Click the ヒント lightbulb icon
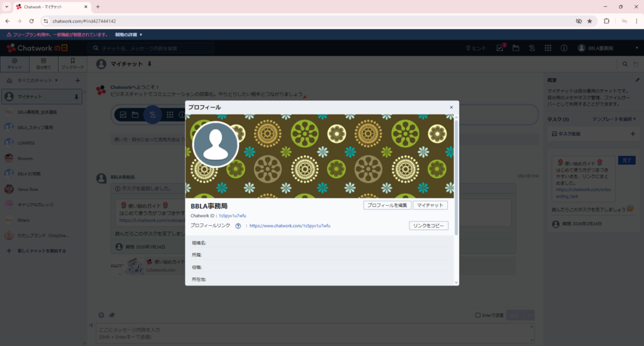This screenshot has width=644, height=346. (469, 48)
